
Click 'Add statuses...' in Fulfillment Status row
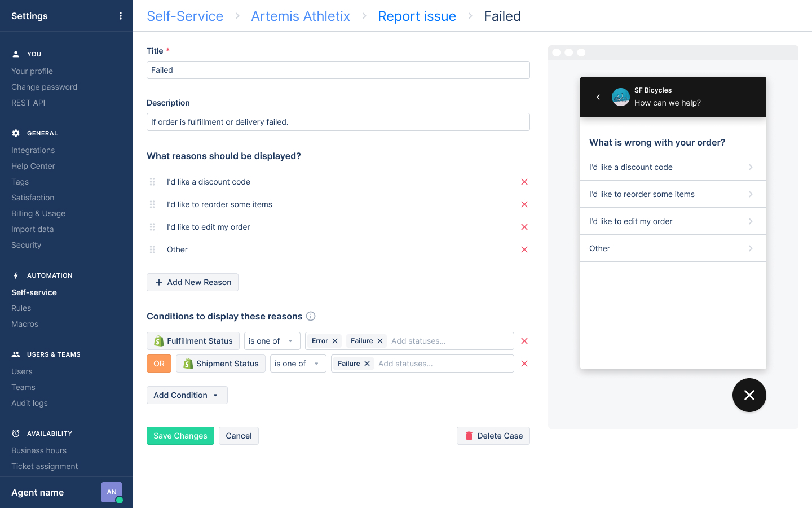pos(418,341)
